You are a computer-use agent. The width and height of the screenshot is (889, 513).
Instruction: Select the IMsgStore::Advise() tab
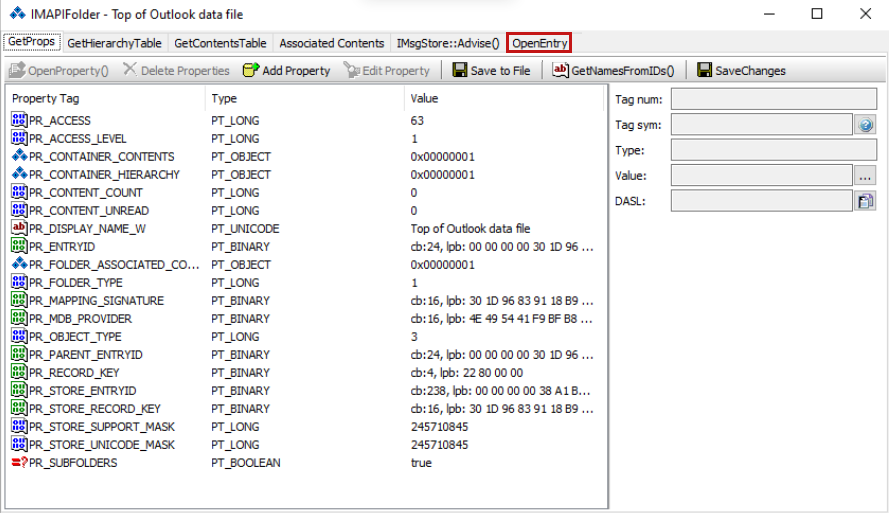tap(448, 43)
